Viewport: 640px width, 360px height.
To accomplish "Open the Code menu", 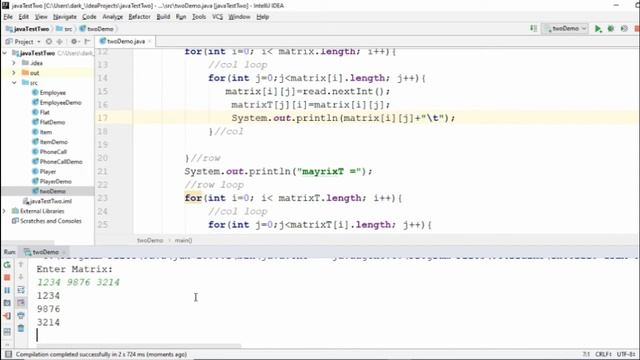I will click(x=89, y=17).
